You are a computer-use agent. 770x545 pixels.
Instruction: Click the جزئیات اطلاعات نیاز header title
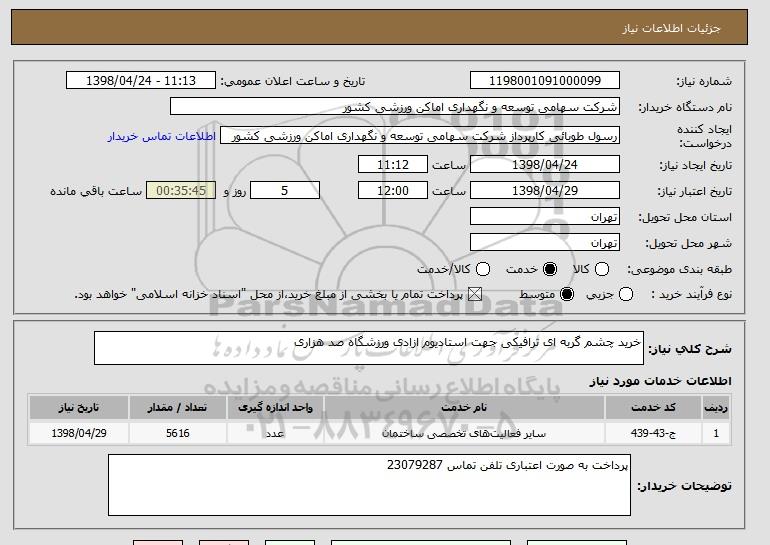click(671, 28)
